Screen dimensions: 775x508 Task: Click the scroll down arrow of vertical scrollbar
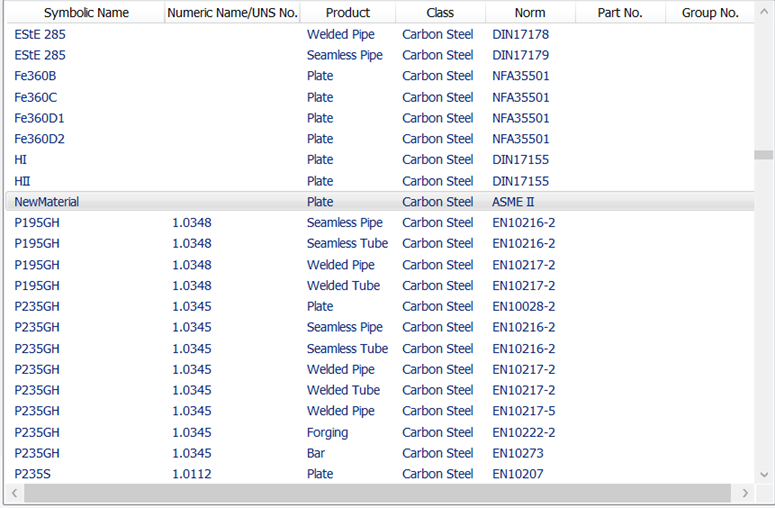764,475
